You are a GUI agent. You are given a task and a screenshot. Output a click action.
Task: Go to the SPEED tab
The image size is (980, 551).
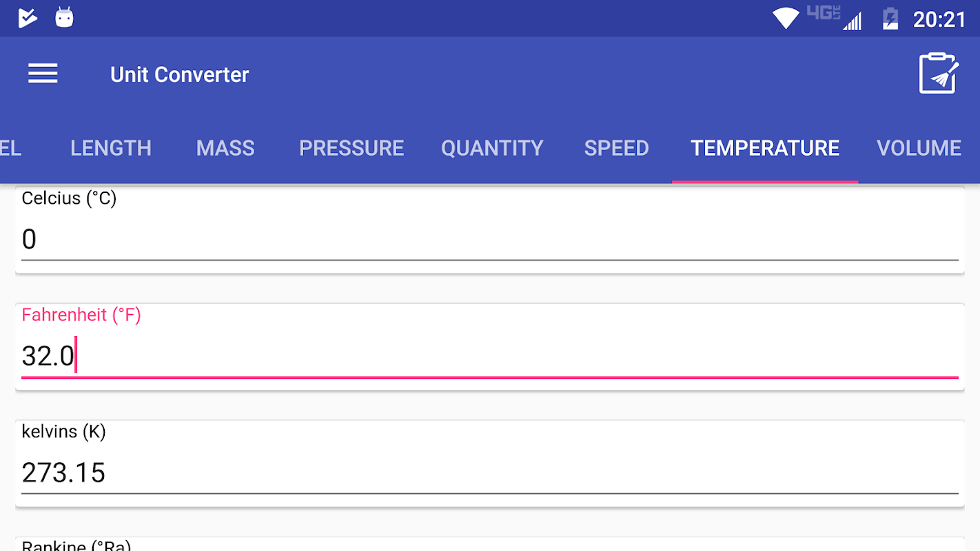[616, 148]
